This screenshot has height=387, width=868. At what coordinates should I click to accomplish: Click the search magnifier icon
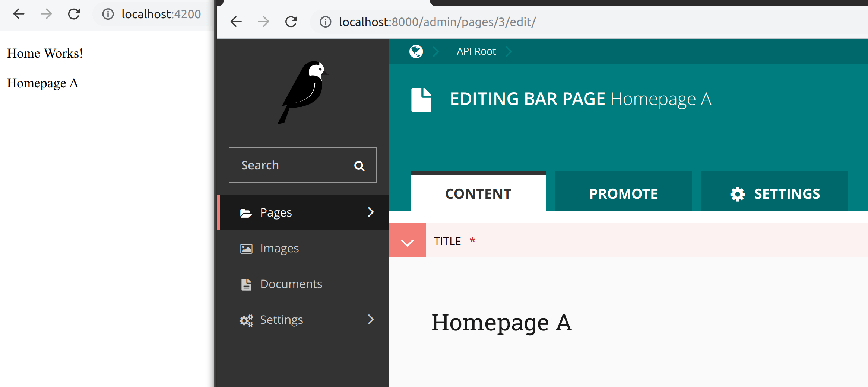[x=359, y=165]
